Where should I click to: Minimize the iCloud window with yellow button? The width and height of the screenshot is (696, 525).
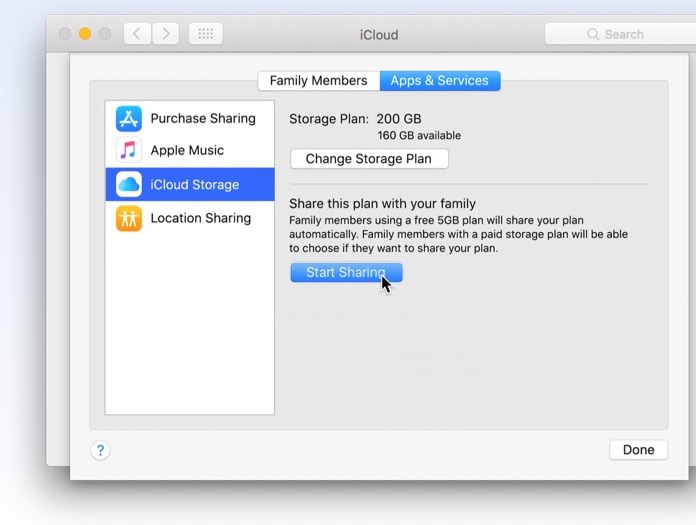85,34
